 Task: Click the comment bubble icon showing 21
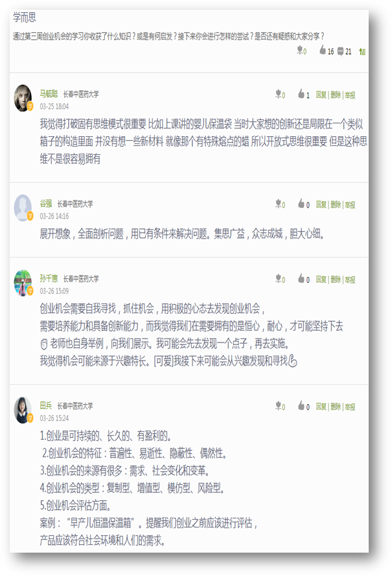point(340,51)
